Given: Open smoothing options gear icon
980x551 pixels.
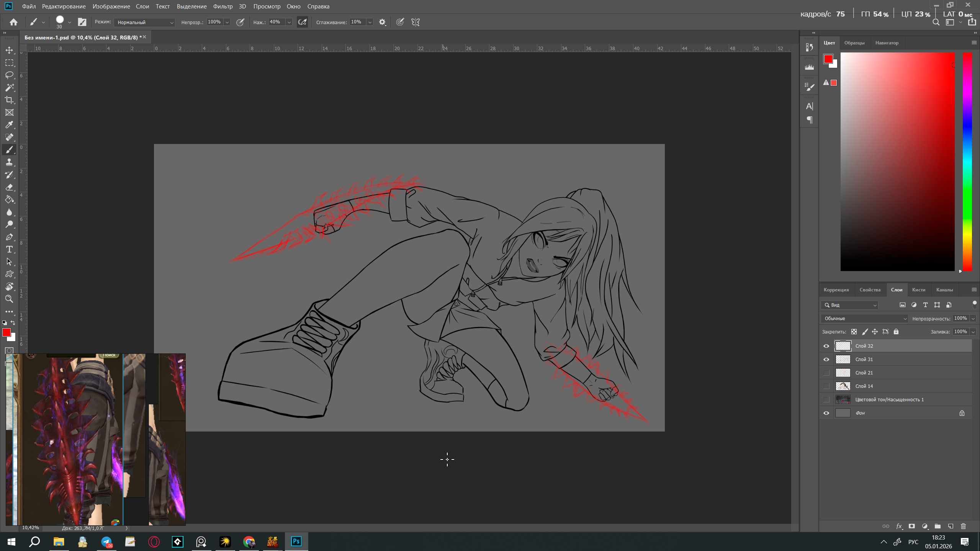Looking at the screenshot, I should (x=382, y=22).
